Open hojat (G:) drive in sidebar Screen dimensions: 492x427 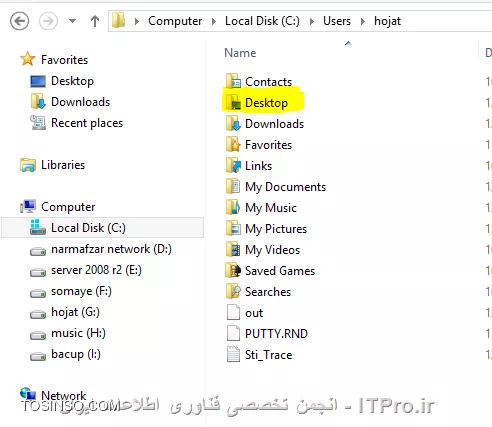[x=75, y=312]
